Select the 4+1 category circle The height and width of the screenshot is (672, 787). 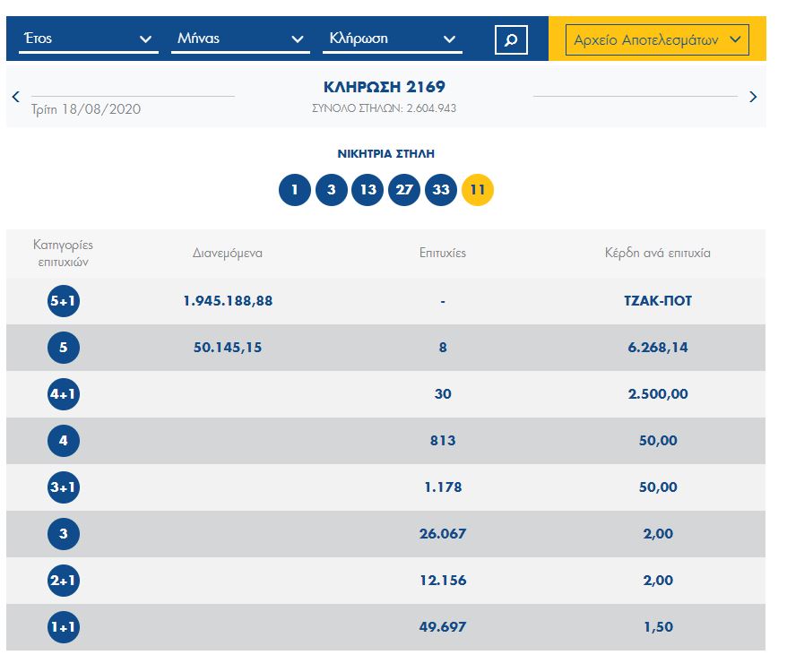click(x=64, y=394)
